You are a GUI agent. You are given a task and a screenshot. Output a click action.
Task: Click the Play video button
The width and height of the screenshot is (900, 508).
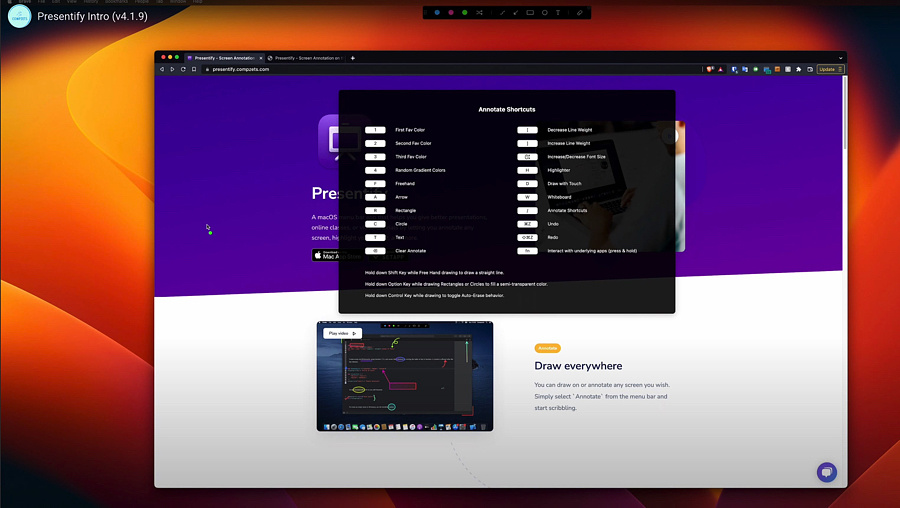(x=343, y=334)
